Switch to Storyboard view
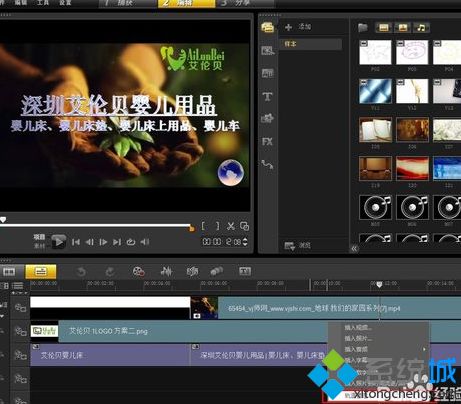This screenshot has width=461, height=404. (9, 272)
